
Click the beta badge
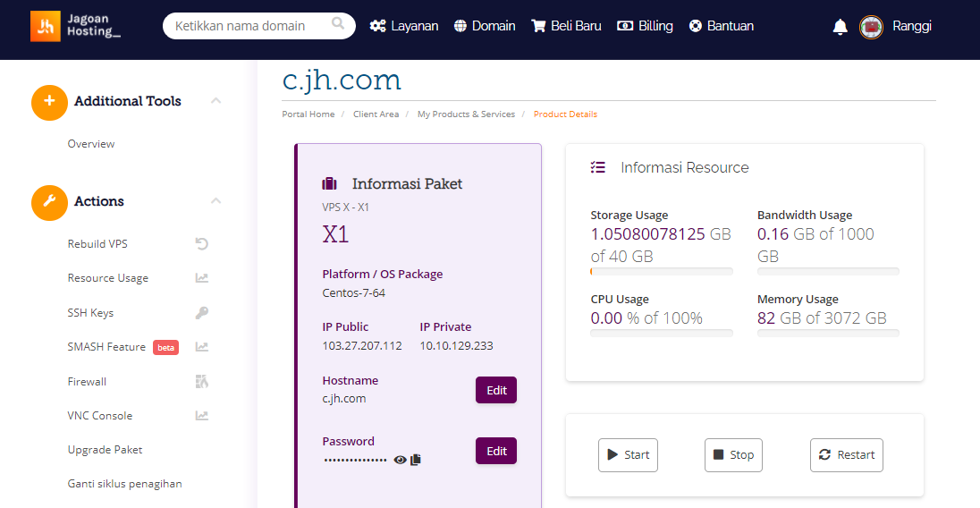(165, 347)
